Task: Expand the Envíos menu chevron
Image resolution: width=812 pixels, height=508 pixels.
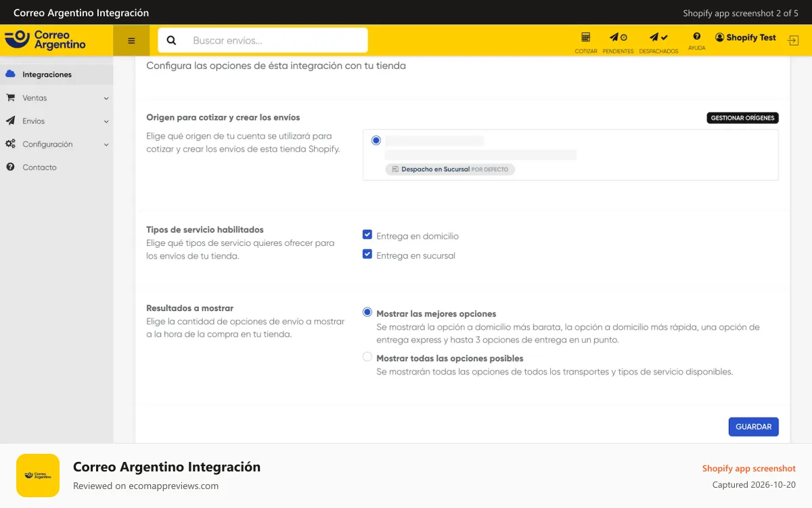Action: click(x=106, y=121)
